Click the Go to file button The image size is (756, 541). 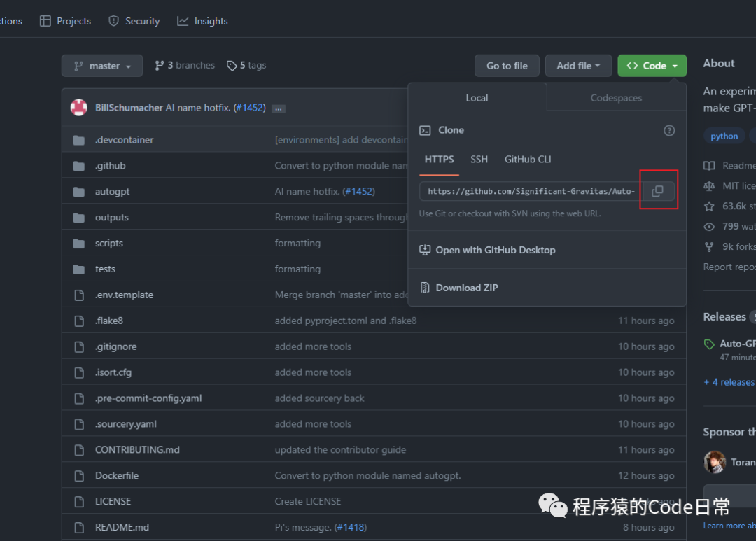click(x=507, y=66)
